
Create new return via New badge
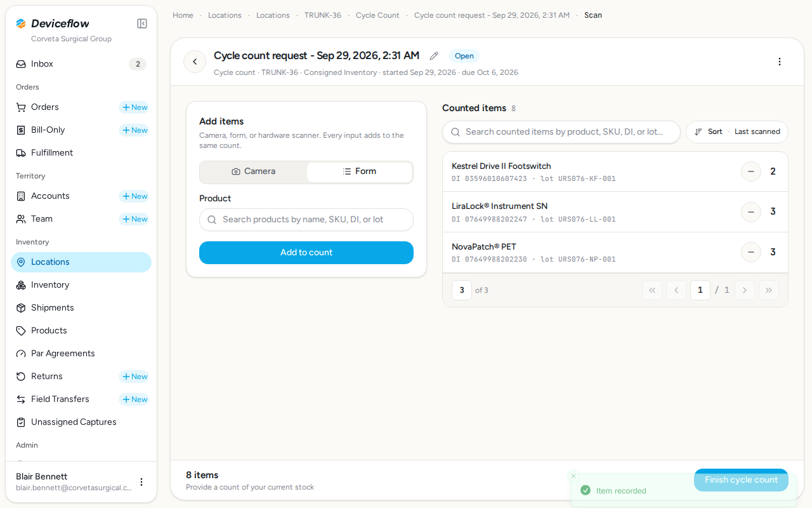[x=134, y=377]
